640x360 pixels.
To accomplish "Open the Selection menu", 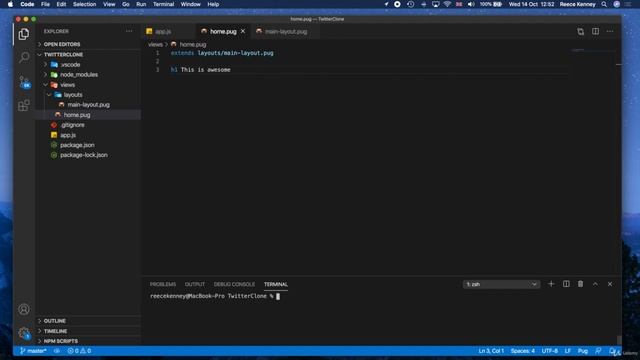I will pos(84,4).
